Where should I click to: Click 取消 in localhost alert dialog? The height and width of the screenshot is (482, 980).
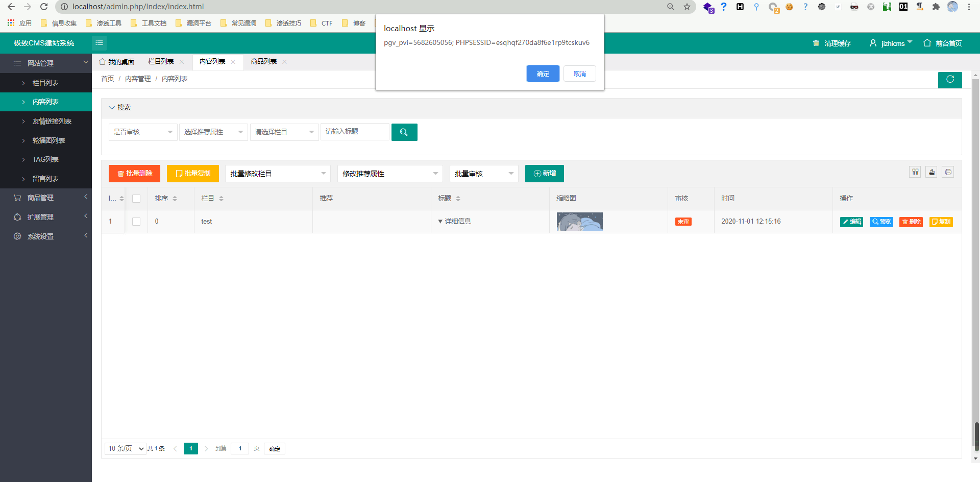pos(580,74)
